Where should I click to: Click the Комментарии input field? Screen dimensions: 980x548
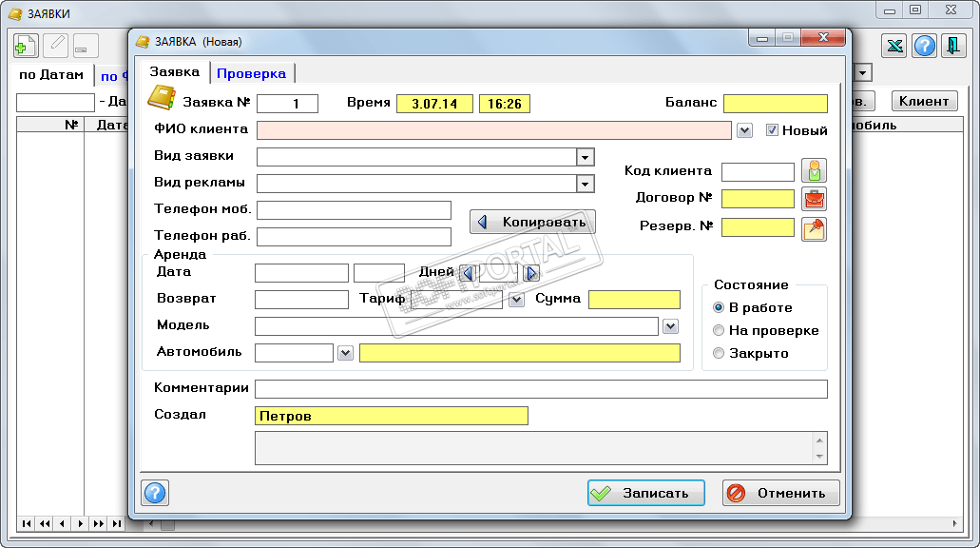(x=541, y=388)
